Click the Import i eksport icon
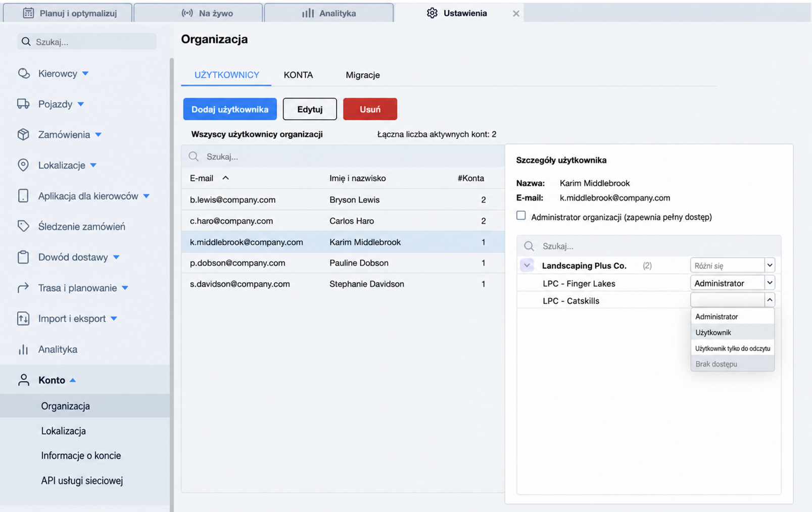Viewport: 812px width, 512px height. [x=23, y=319]
